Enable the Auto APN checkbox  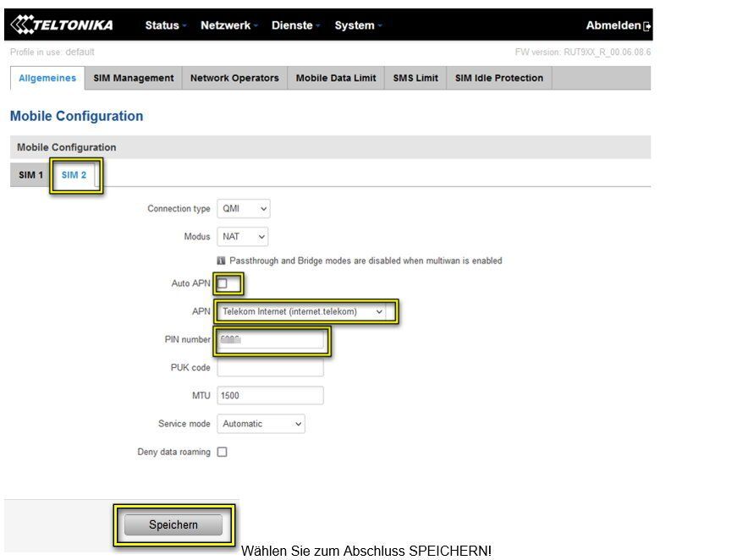(223, 283)
